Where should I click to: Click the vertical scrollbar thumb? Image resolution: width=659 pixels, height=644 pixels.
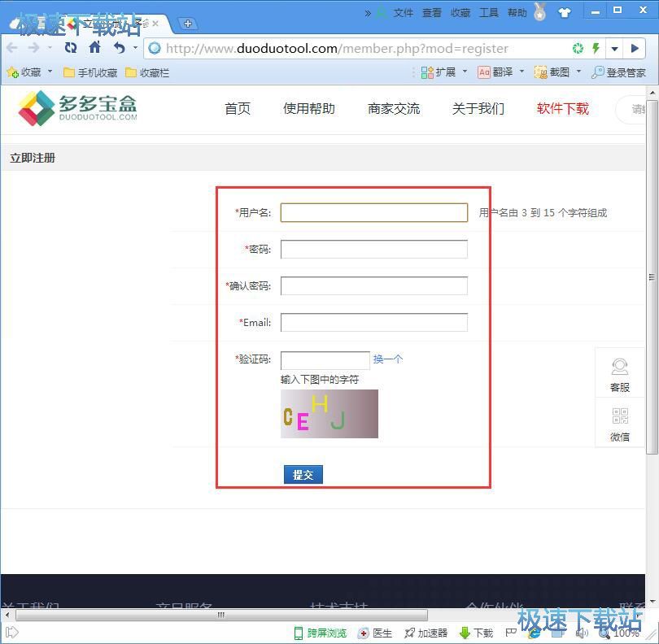tap(652, 276)
